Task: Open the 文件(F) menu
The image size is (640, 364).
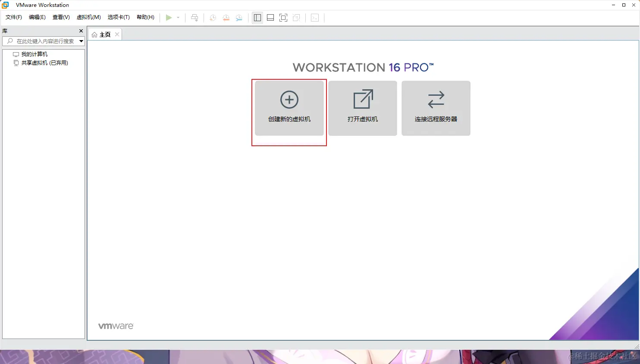Action: coord(14,17)
